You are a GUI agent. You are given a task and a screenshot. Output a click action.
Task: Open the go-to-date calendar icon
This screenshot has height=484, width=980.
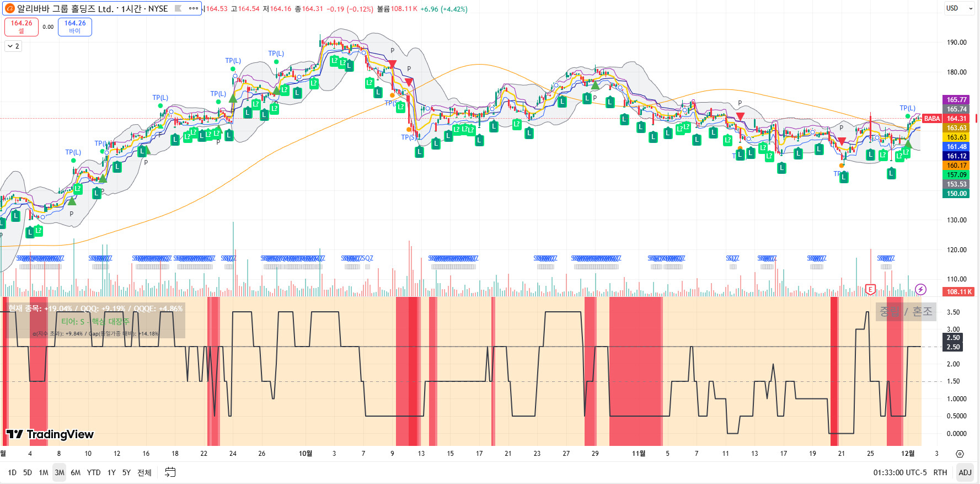pyautogui.click(x=170, y=472)
